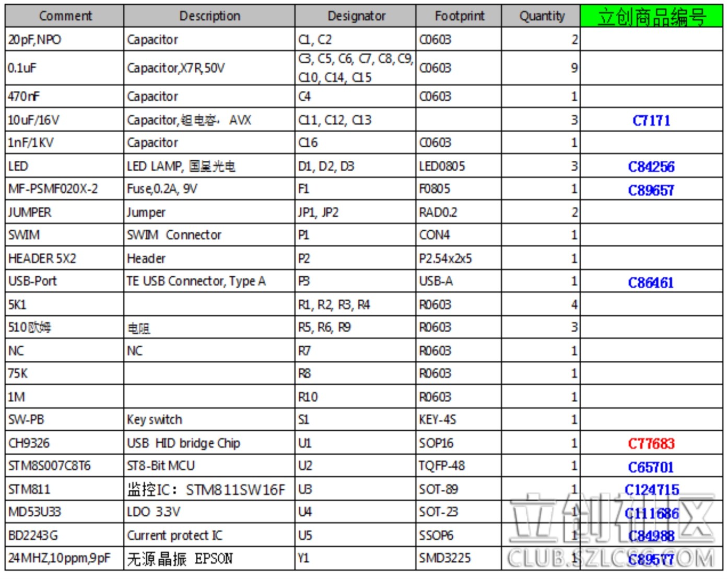Screen dimensions: 728x579
Task: Click the Designator column header
Action: click(x=356, y=16)
